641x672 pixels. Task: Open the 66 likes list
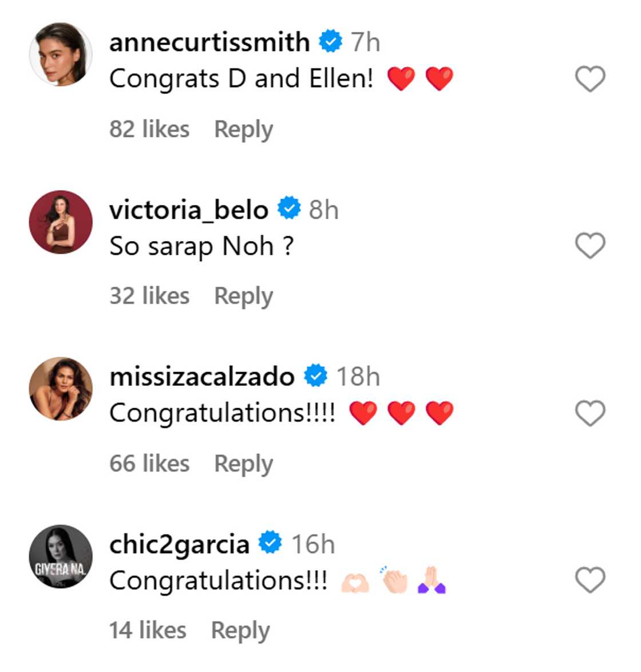pyautogui.click(x=149, y=464)
